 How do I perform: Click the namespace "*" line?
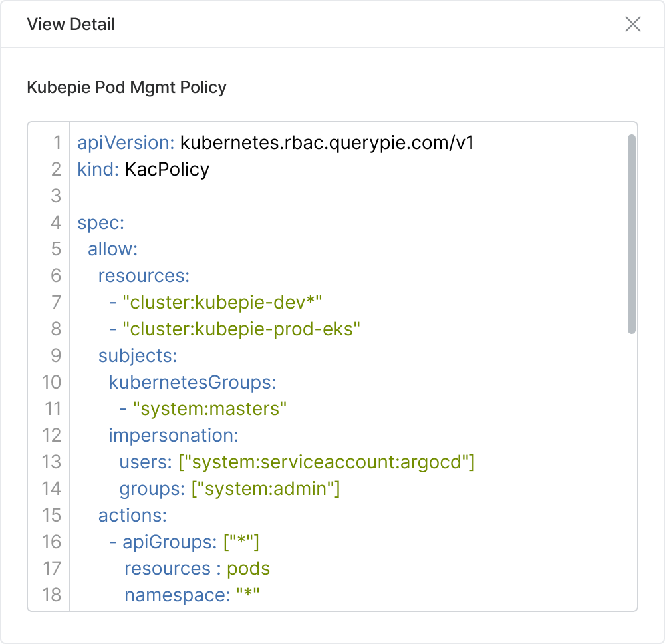[x=192, y=595]
